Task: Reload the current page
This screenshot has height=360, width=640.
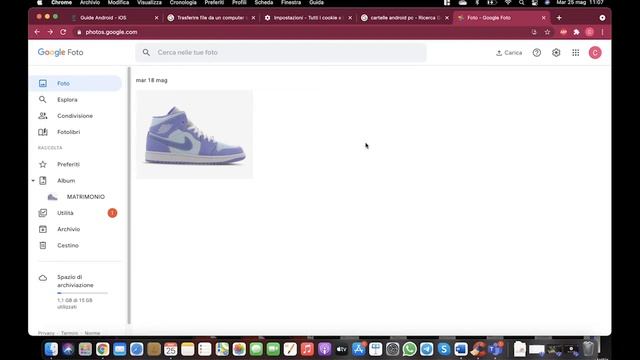Action: point(63,32)
